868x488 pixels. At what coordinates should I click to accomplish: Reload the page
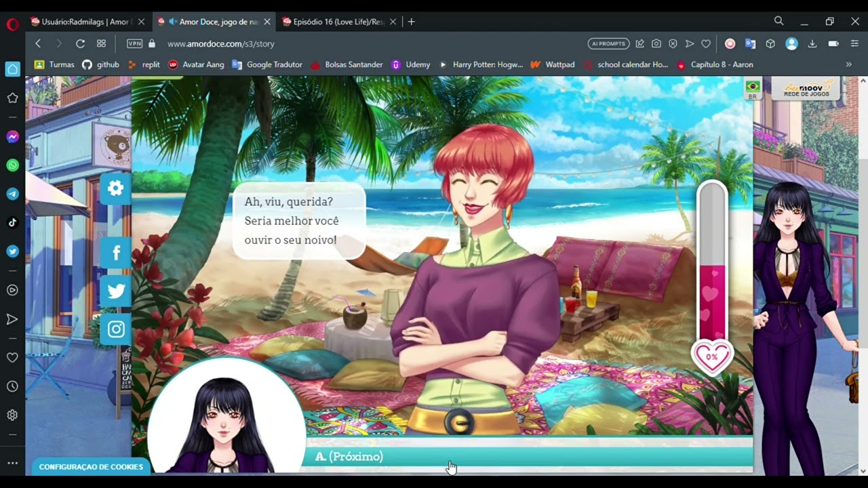coord(80,43)
